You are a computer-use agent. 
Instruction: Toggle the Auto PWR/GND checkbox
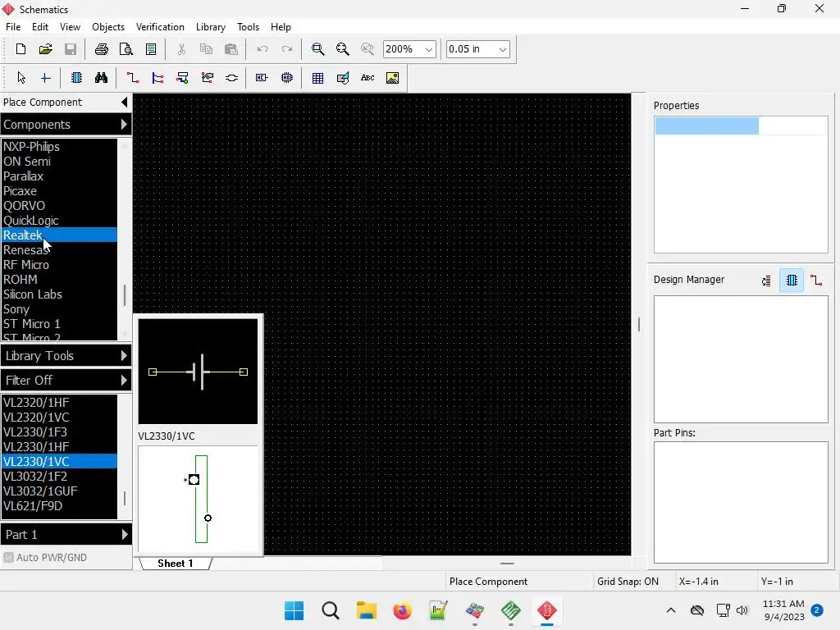(x=8, y=557)
